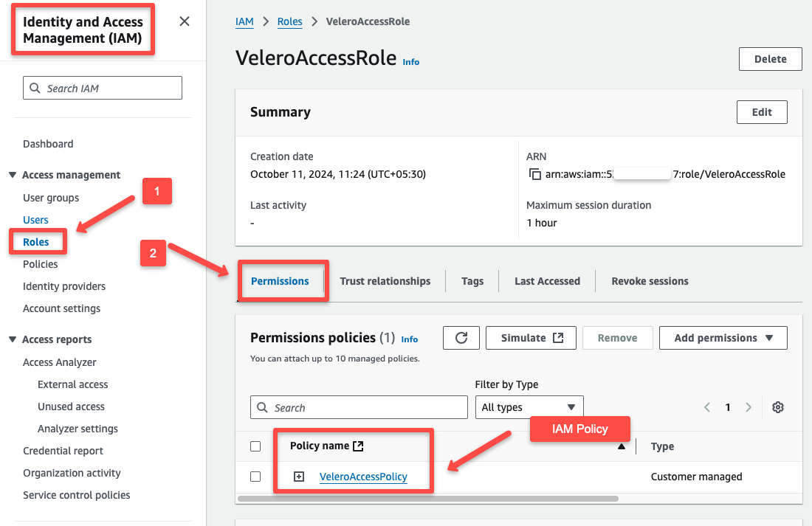Click the policy Search input field
Screen dimensions: 812x526
pyautogui.click(x=359, y=406)
